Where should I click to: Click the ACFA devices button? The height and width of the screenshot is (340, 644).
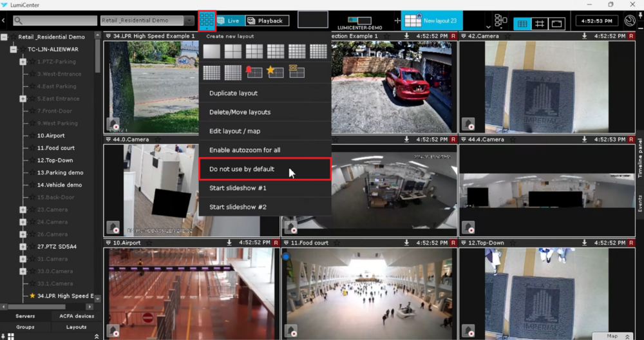[76, 316]
